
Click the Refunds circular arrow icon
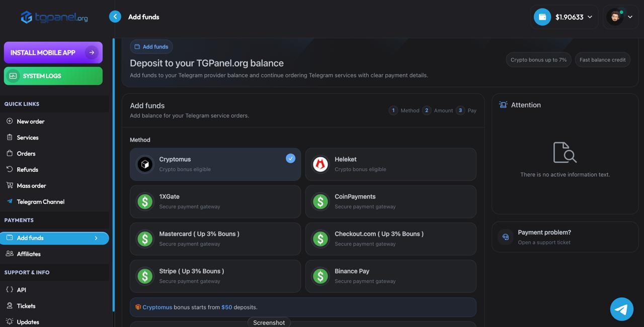pyautogui.click(x=10, y=169)
